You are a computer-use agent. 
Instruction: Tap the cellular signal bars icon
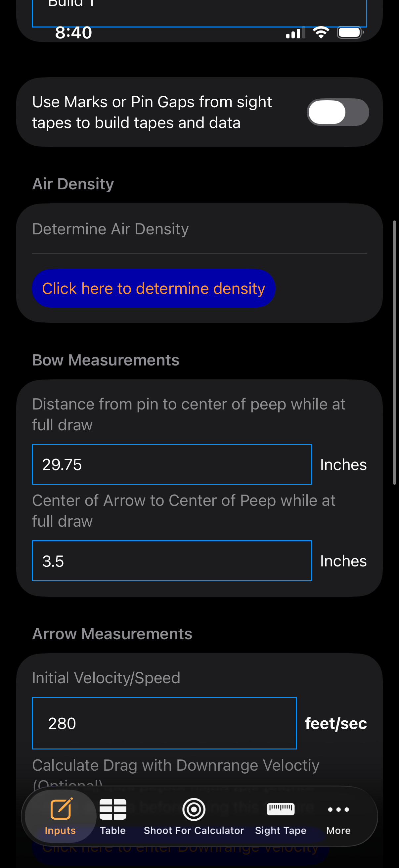point(295,33)
